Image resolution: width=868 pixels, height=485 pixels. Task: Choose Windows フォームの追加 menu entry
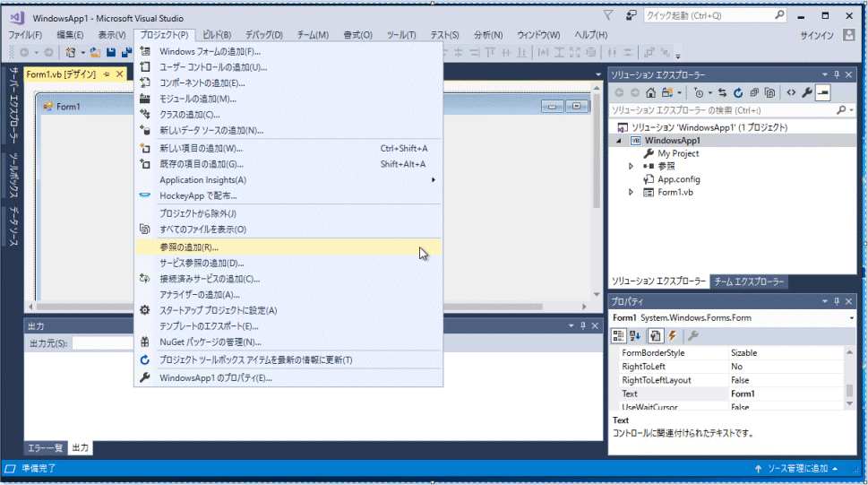tap(288, 52)
